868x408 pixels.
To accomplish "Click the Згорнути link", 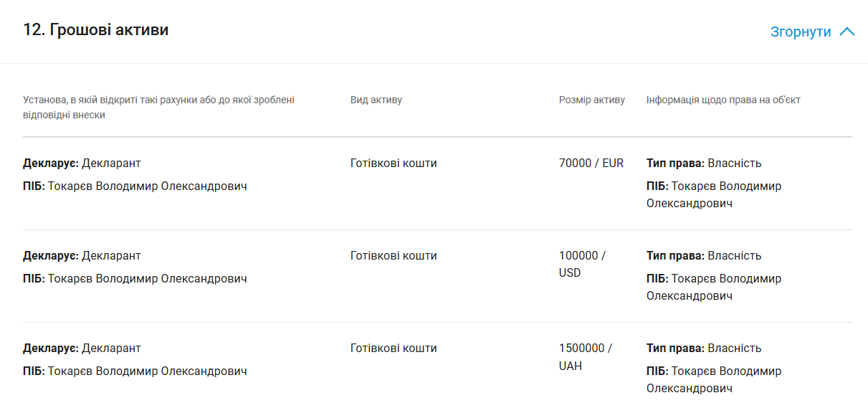I will pyautogui.click(x=801, y=32).
